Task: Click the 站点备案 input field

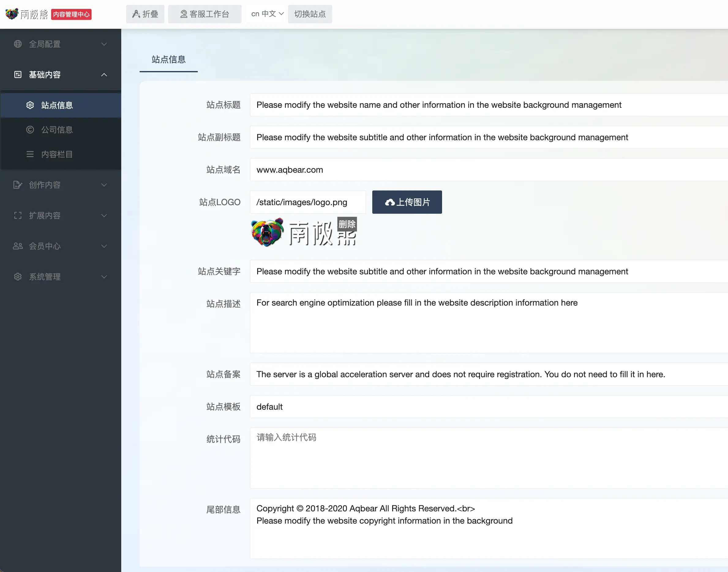Action: coord(489,374)
